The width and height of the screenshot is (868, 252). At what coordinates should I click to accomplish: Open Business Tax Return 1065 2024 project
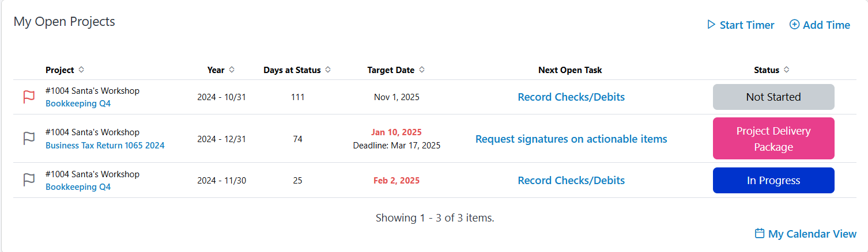point(105,146)
